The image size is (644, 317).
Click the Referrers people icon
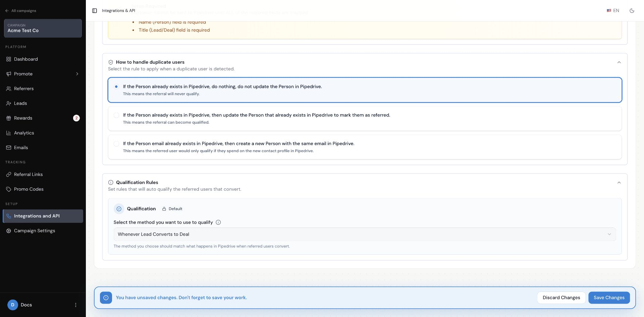pos(9,89)
